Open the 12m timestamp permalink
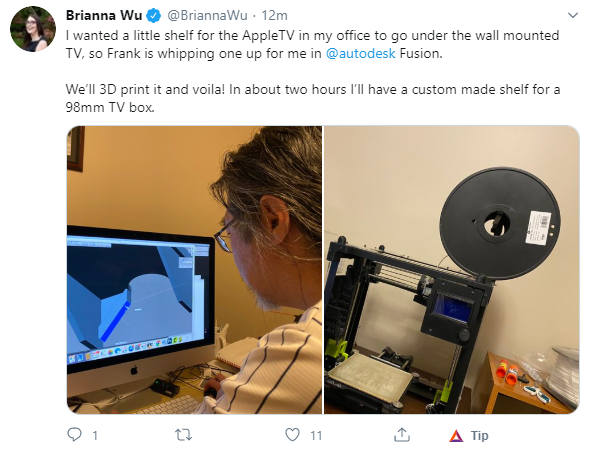 pos(274,15)
